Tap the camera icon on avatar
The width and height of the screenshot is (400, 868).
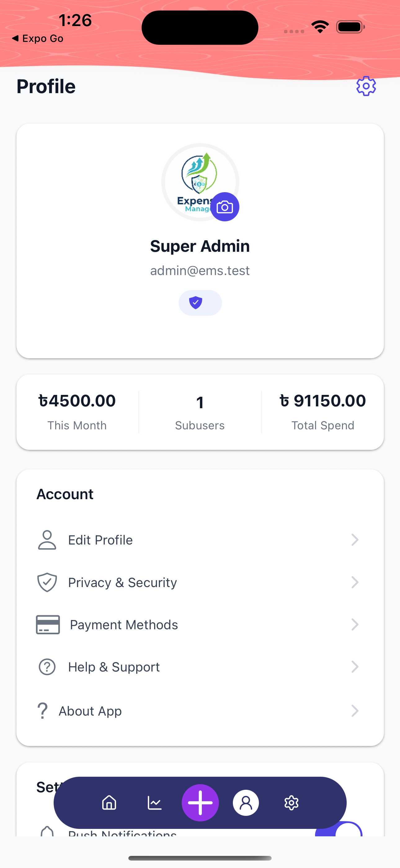click(x=224, y=207)
